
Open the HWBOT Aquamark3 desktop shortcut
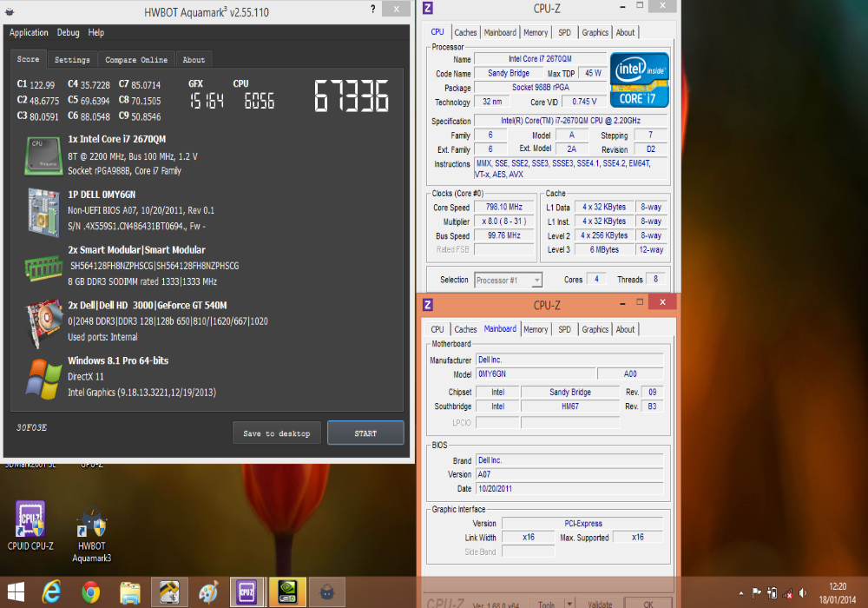coord(92,535)
